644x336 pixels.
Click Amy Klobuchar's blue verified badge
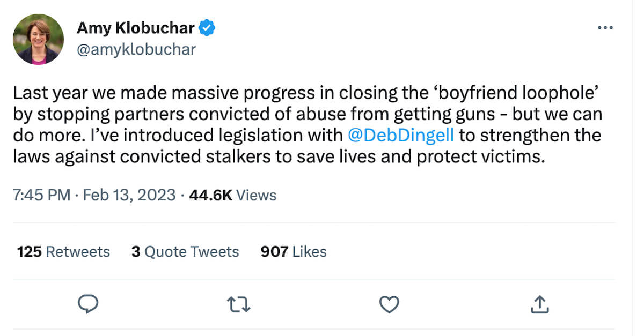point(208,27)
